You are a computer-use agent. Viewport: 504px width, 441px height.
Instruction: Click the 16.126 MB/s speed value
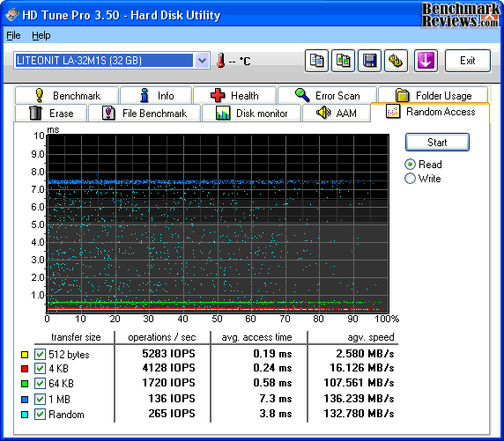click(x=362, y=368)
